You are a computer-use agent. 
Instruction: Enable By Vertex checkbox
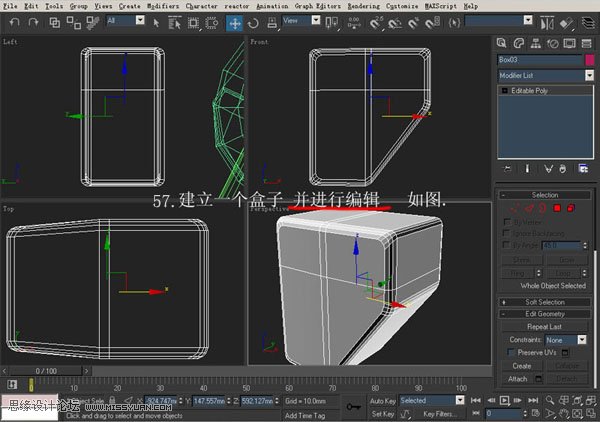tap(507, 222)
